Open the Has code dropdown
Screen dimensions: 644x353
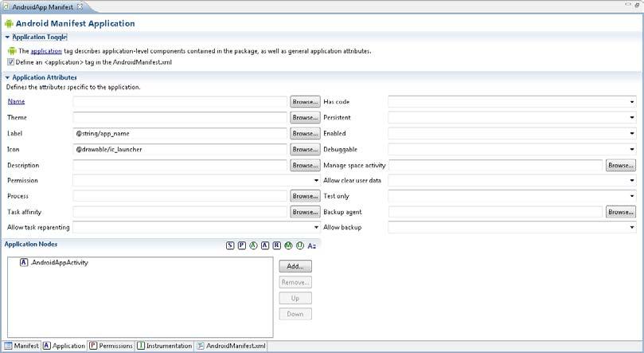(632, 101)
